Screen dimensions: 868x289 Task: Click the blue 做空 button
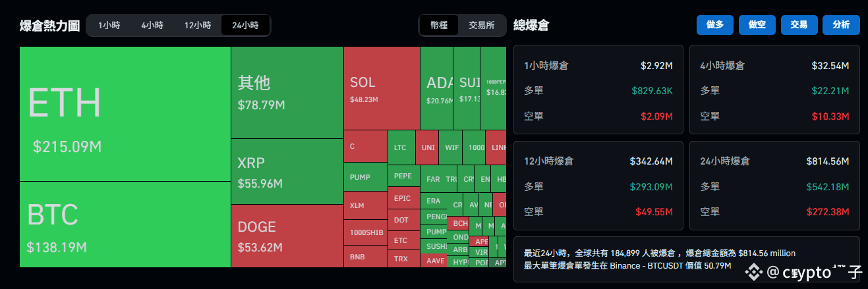coord(757,24)
